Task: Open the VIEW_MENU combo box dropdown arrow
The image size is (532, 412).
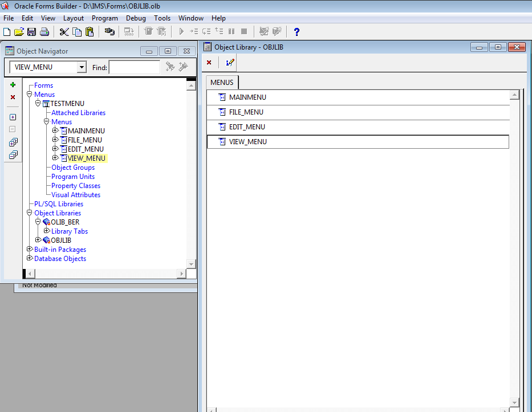Action: pyautogui.click(x=82, y=67)
